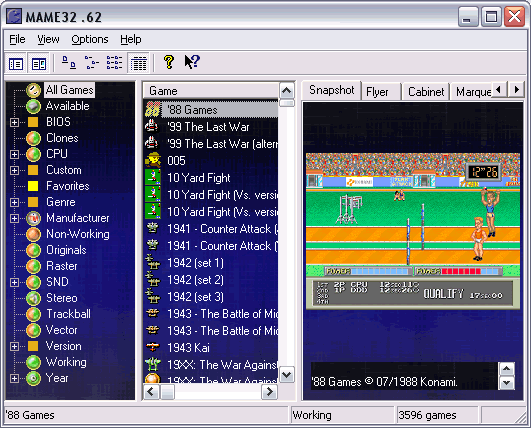Image resolution: width=531 pixels, height=428 pixels.
Task: Toggle the folder list pane toolbar button
Action: (x=16, y=63)
